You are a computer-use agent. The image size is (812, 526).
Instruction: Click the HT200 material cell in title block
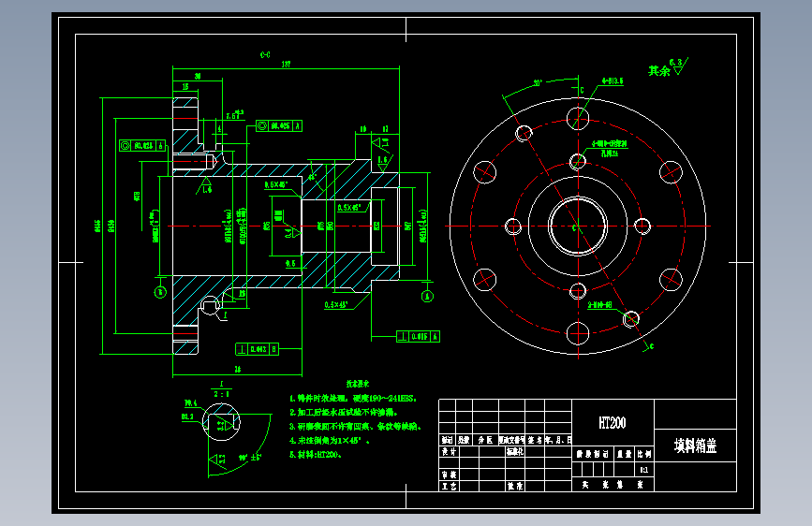click(613, 423)
